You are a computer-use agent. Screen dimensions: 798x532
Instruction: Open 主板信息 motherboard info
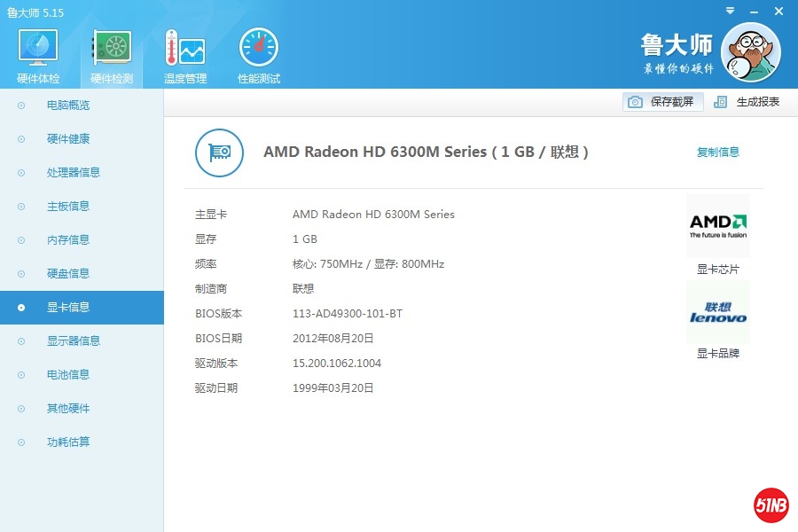pos(82,207)
